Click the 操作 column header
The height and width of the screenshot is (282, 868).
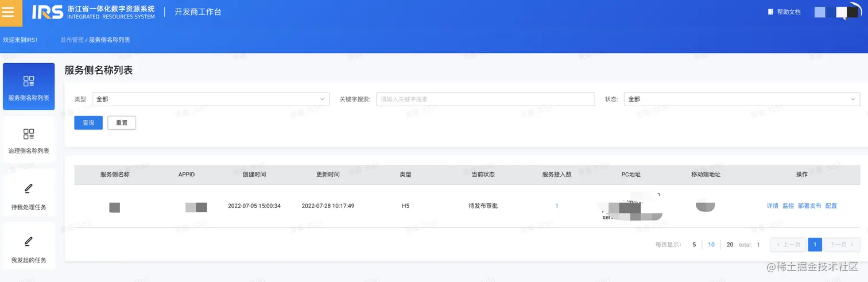[x=802, y=175]
